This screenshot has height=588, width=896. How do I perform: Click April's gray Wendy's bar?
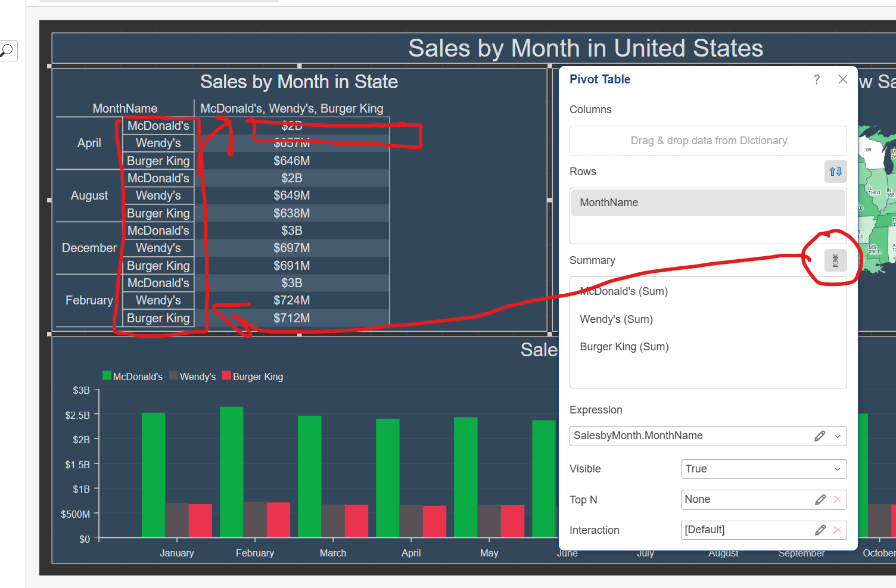click(411, 521)
